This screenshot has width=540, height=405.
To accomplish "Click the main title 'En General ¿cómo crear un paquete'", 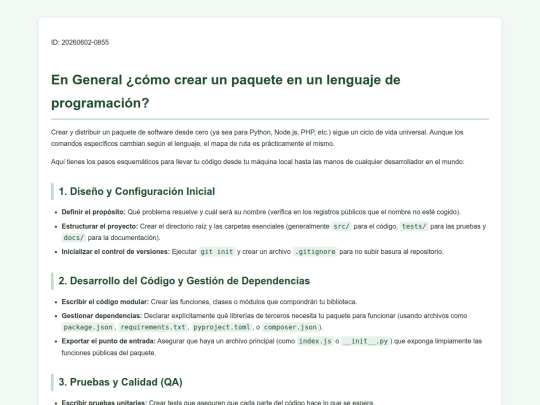I will (226, 91).
